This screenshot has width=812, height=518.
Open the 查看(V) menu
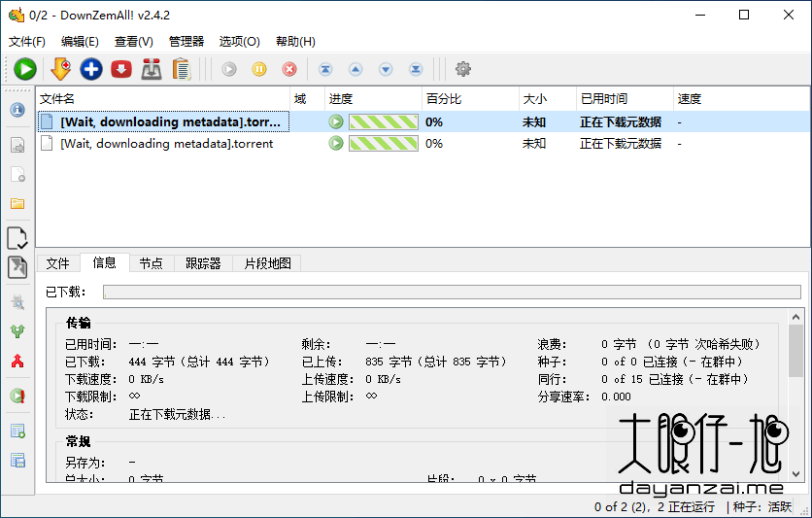[134, 42]
